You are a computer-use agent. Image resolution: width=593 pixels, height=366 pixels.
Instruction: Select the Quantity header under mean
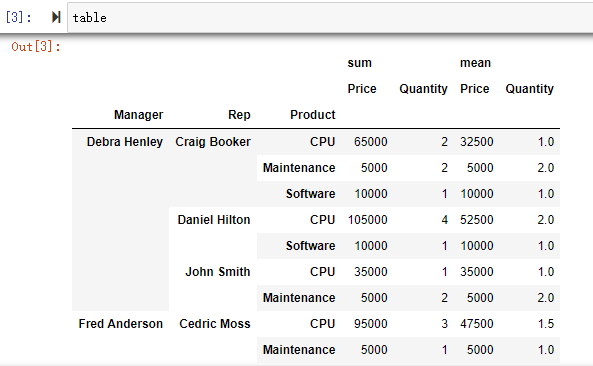[529, 88]
